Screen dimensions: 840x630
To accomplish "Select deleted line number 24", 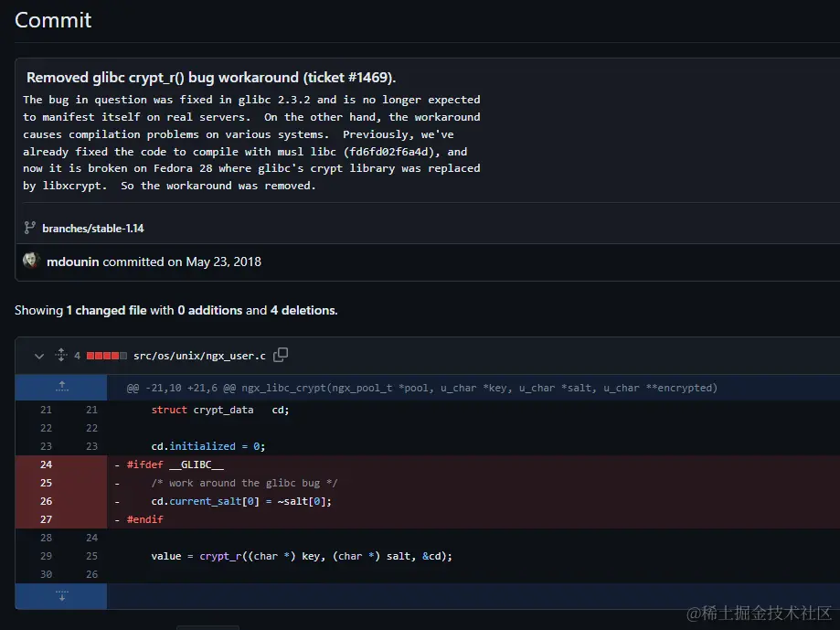I will pos(46,464).
